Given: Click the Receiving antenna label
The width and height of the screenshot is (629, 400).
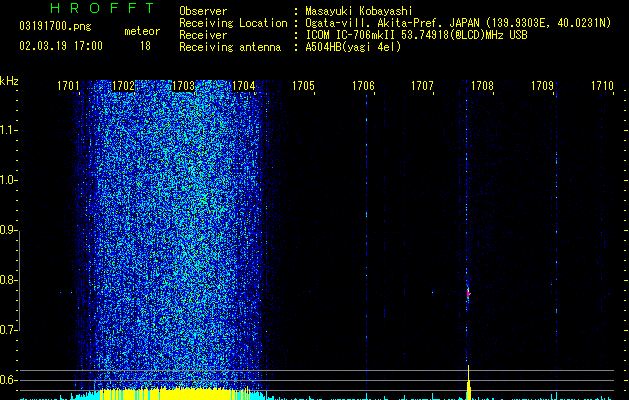Looking at the screenshot, I should [x=230, y=47].
